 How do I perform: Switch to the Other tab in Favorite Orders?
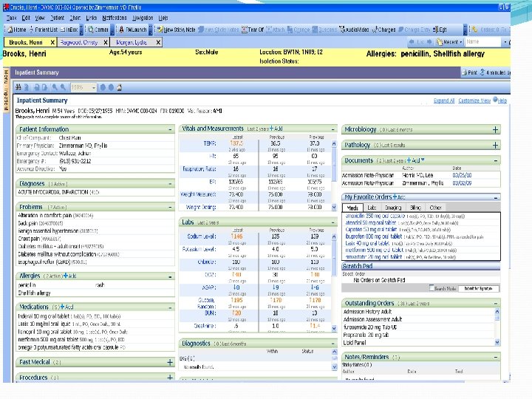435,208
